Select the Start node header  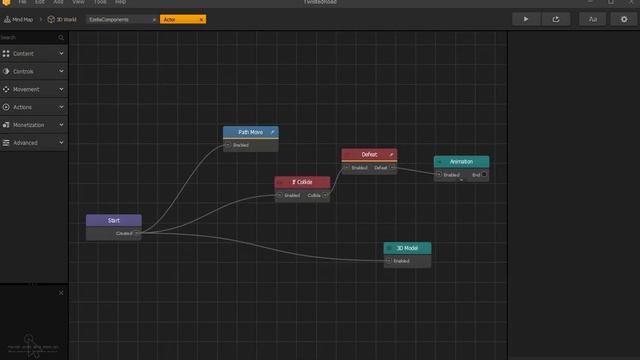click(114, 220)
